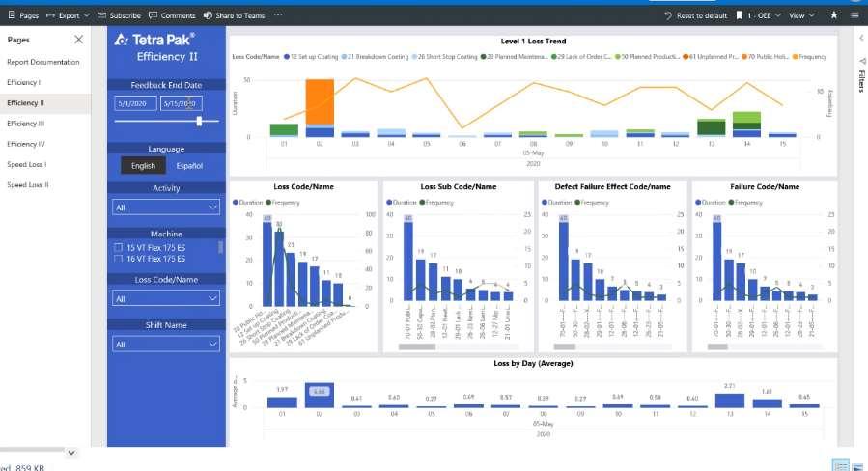Expand the Activity dropdown
Viewport: 868px width, 471px height.
pos(166,207)
